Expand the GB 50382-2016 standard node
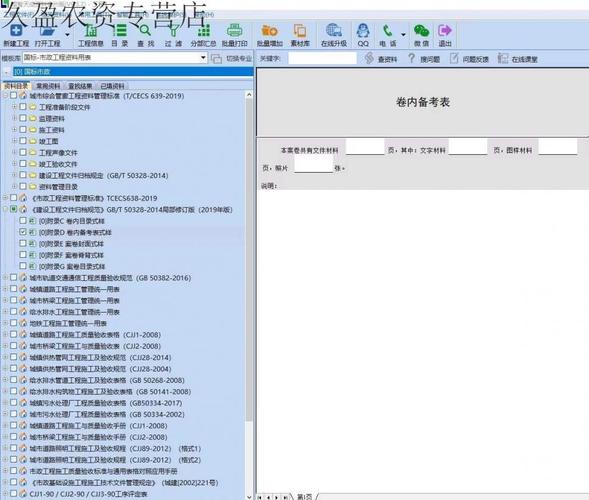The image size is (589, 500). point(5,278)
